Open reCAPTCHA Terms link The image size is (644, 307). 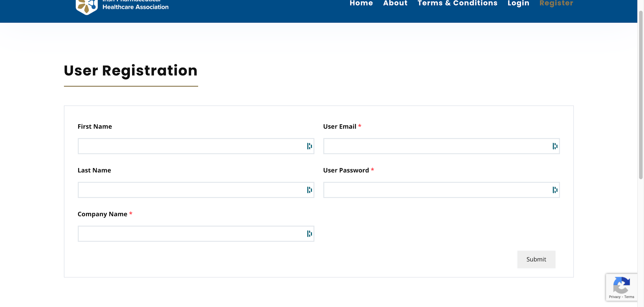coord(629,297)
